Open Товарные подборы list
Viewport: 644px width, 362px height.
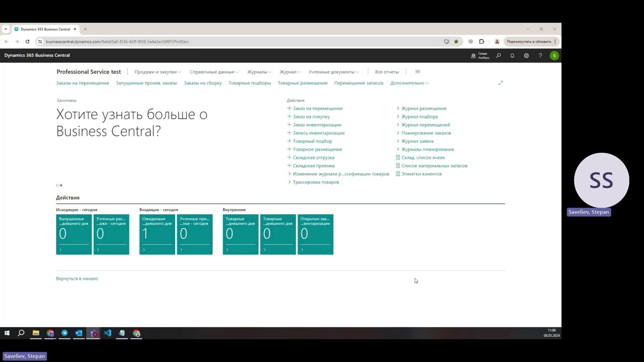(250, 83)
